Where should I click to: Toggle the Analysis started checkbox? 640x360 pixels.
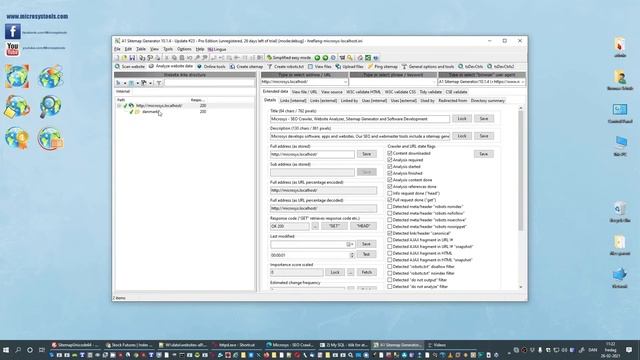[389, 167]
